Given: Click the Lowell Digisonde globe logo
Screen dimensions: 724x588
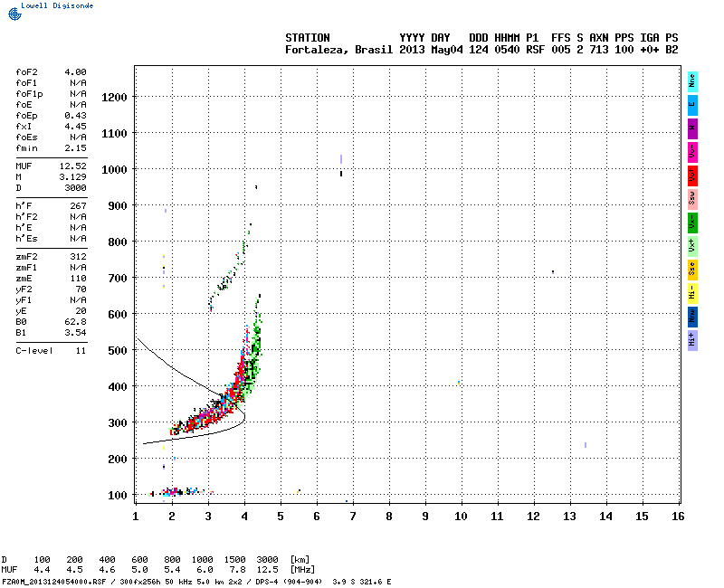Looking at the screenshot, I should (x=14, y=14).
